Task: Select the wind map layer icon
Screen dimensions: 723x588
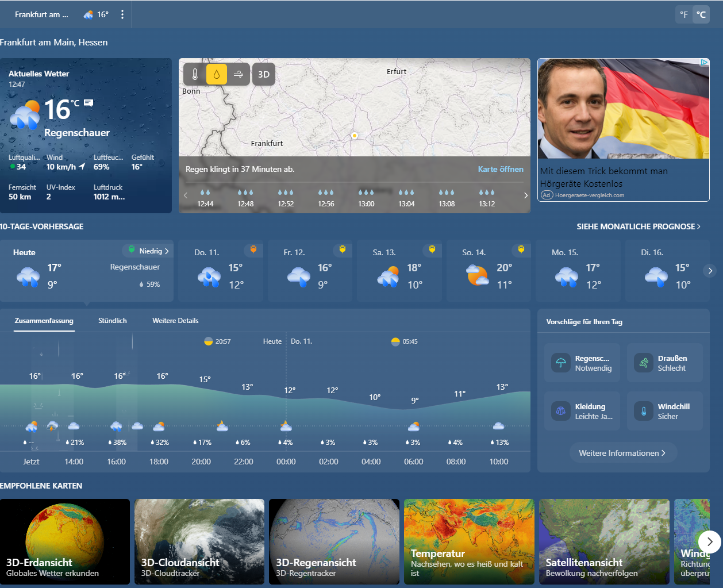Action: [x=239, y=74]
